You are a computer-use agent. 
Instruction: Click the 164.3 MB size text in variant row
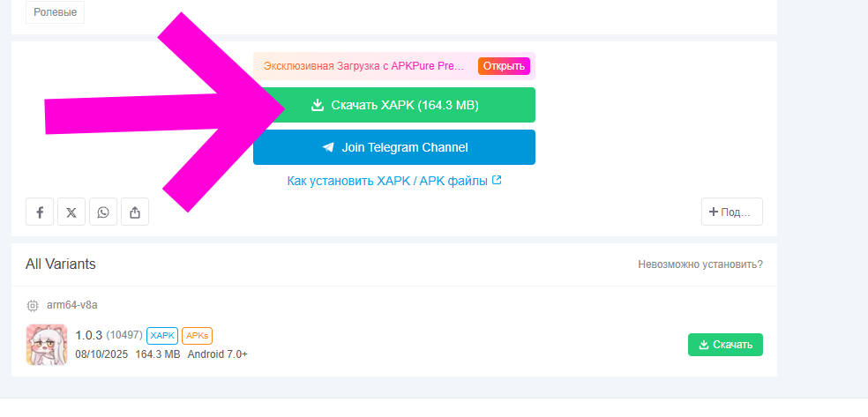(x=158, y=354)
